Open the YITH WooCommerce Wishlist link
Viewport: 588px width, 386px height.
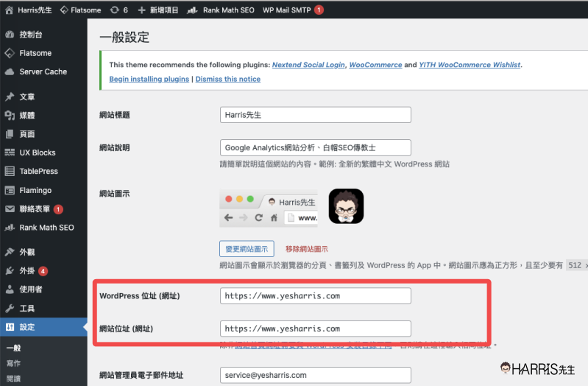pyautogui.click(x=470, y=65)
